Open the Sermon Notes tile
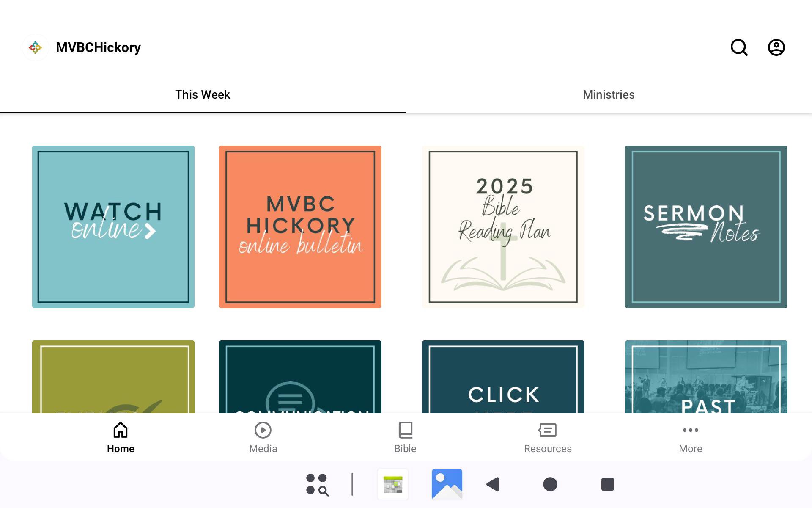Viewport: 812px width, 508px height. (706, 227)
